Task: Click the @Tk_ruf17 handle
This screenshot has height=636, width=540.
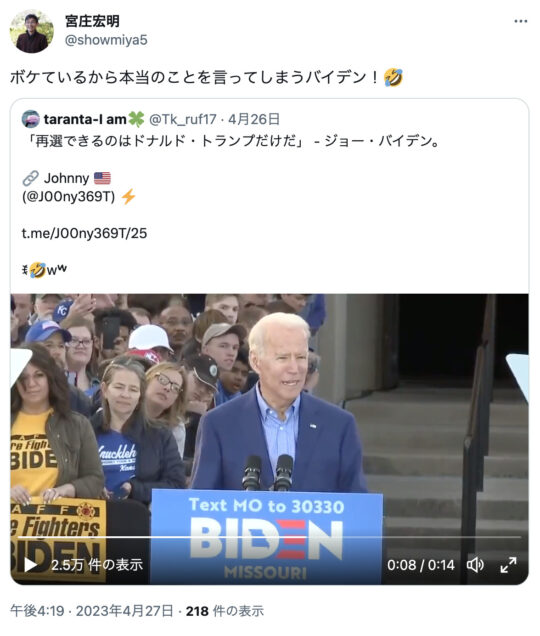Action: [x=183, y=119]
